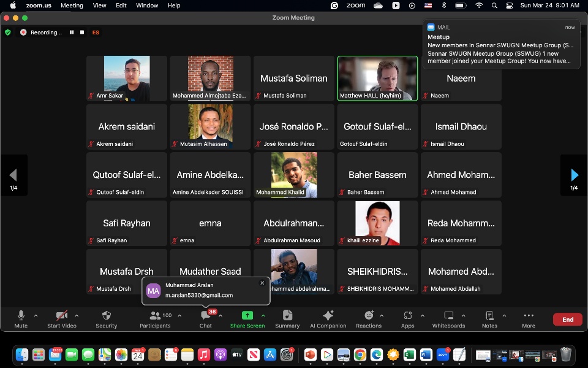
Task: Expand video options arrow next to Start Video
Action: click(x=77, y=316)
